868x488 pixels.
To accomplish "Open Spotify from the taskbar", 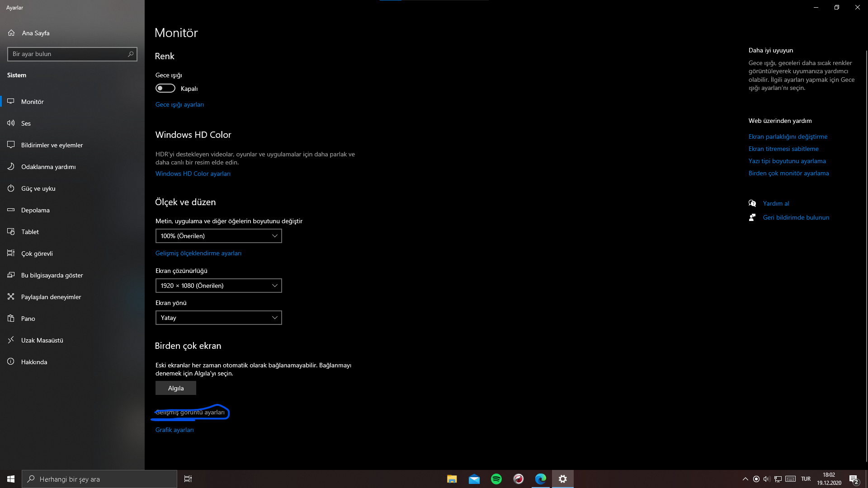I will coord(496,479).
